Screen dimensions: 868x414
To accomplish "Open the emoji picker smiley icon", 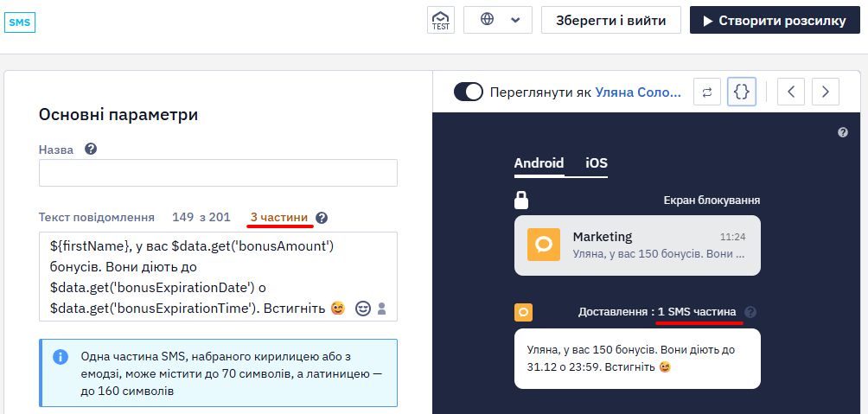I will (x=362, y=309).
